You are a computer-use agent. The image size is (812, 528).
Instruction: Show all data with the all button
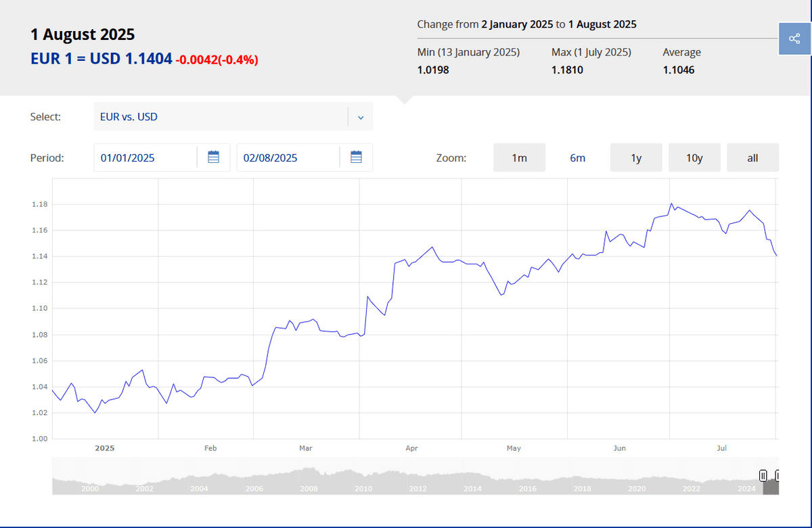tap(752, 158)
